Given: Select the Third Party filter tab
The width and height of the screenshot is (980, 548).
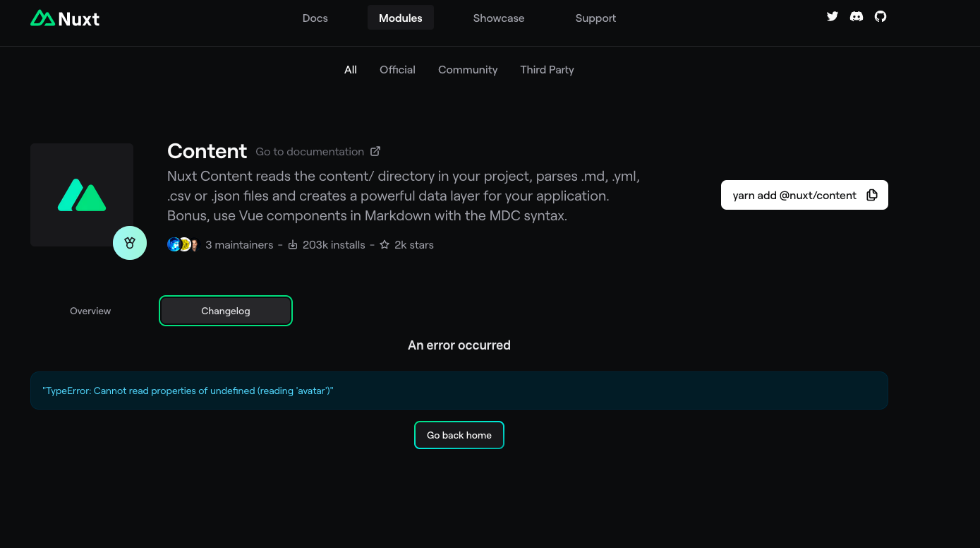Looking at the screenshot, I should click(x=547, y=70).
